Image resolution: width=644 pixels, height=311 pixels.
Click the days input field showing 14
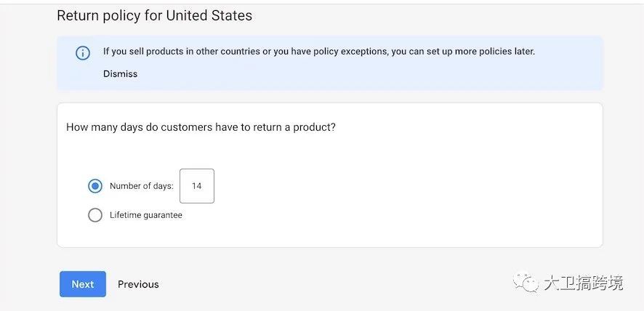[x=197, y=186]
